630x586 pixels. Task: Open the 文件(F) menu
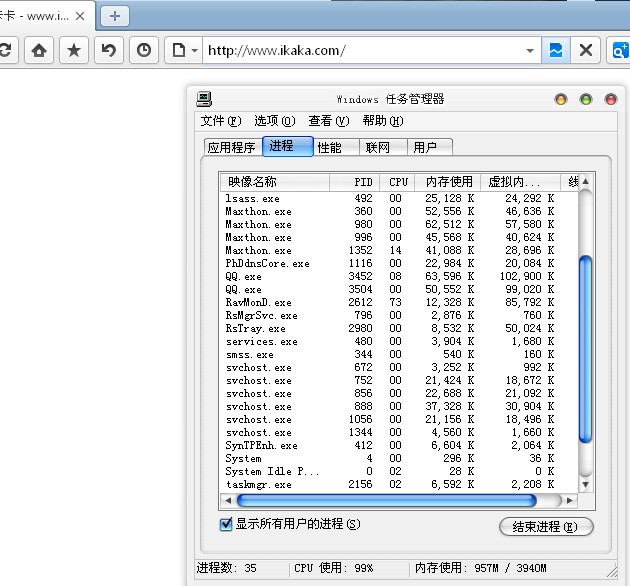221,121
